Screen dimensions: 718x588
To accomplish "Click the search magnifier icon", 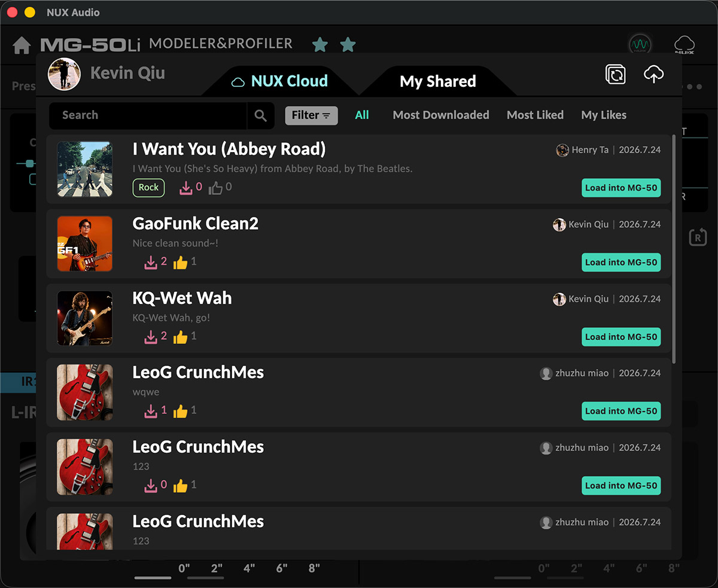I will [x=261, y=115].
